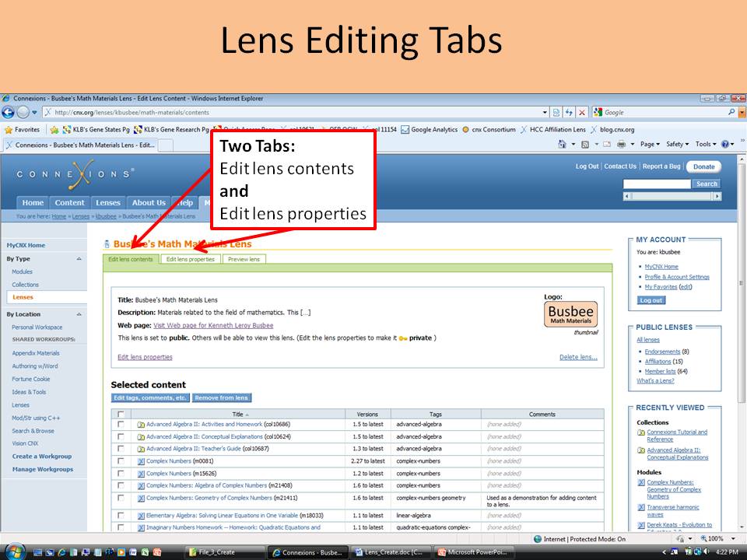Refresh the page with the reload icon
The height and width of the screenshot is (560, 747).
tap(568, 113)
